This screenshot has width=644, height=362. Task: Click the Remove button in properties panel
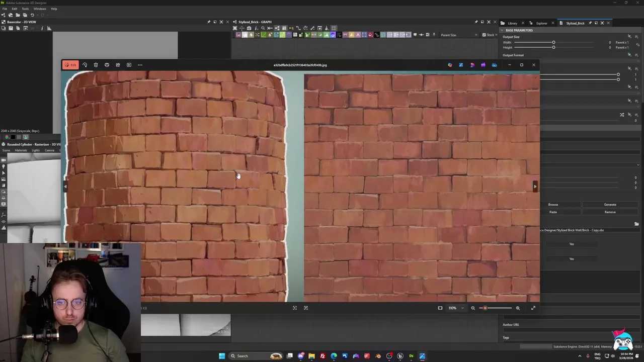[610, 212]
